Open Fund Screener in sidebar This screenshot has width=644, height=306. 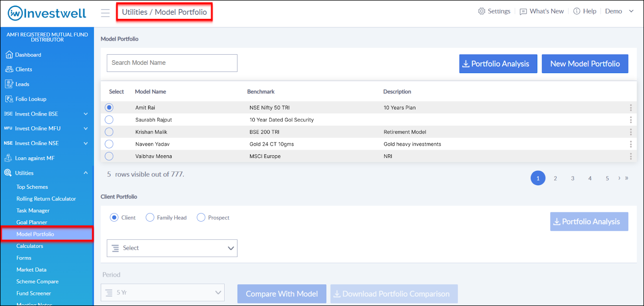point(34,294)
